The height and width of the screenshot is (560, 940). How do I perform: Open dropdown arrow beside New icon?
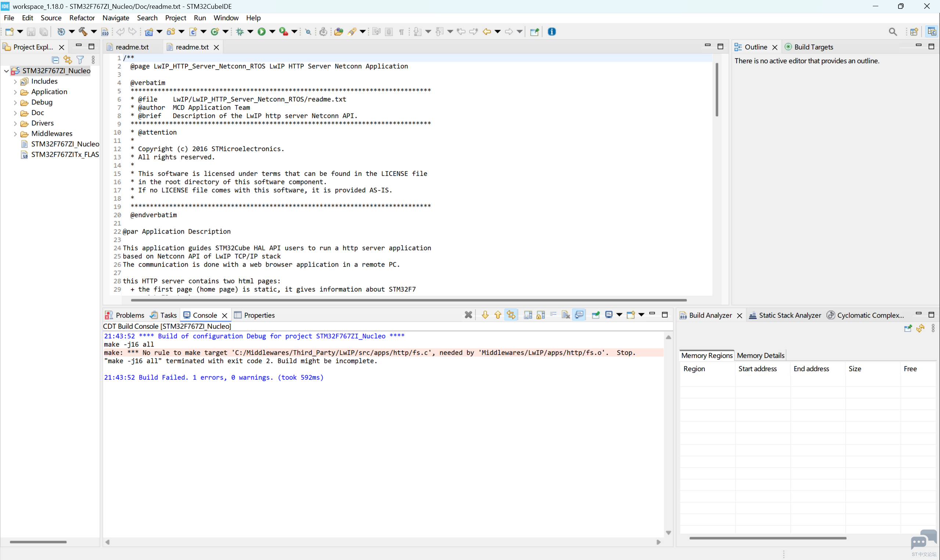20,32
